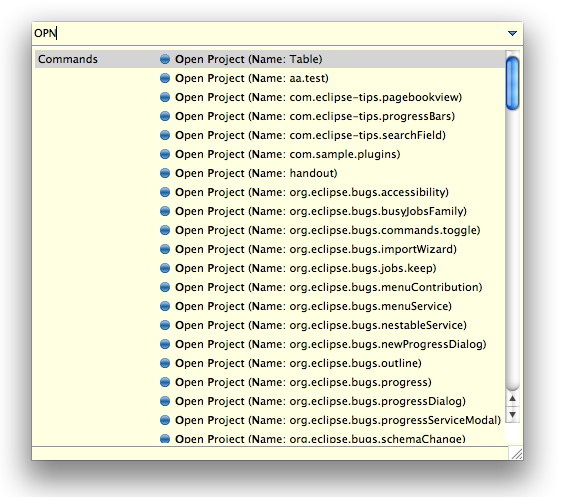The width and height of the screenshot is (561, 497).
Task: Click the blue icon beside Open Project Table
Action: point(165,59)
